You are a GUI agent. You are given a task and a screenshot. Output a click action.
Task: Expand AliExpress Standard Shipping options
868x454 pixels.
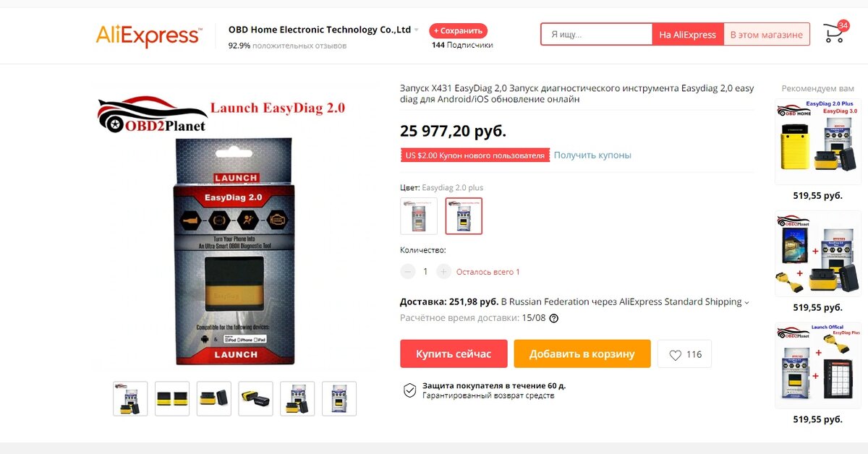point(746,302)
